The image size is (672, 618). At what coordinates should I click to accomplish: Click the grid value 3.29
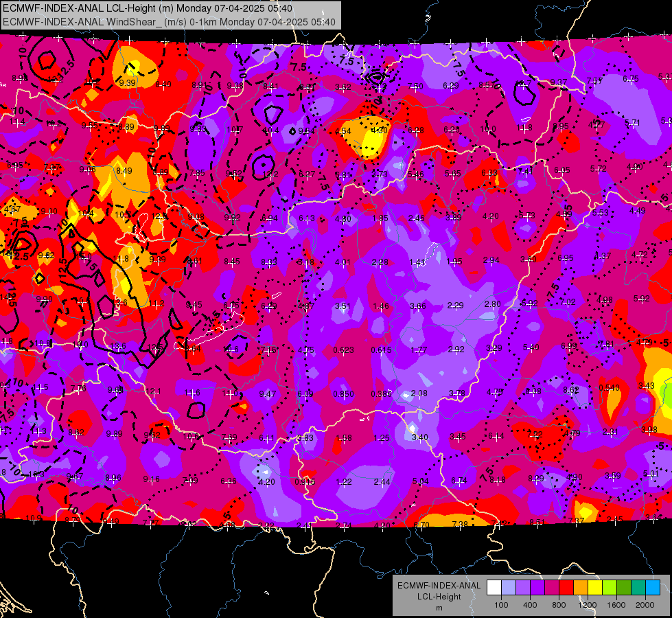tap(494, 348)
